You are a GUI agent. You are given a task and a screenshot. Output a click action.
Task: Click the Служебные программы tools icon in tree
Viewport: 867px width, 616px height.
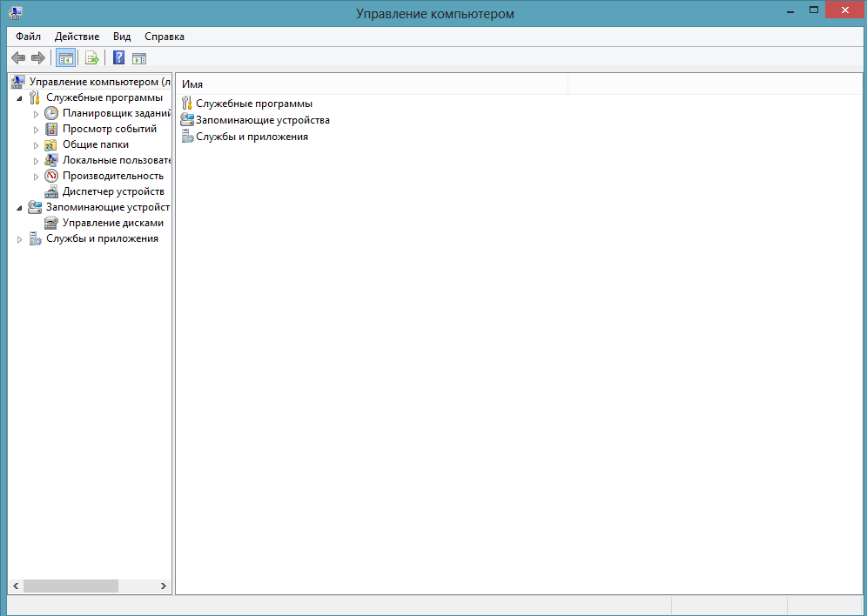click(34, 97)
